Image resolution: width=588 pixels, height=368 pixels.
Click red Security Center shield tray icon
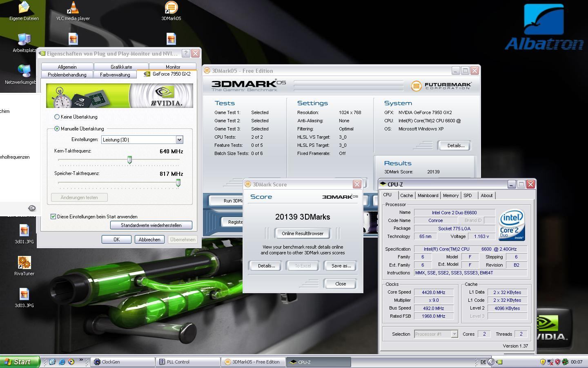pos(557,362)
